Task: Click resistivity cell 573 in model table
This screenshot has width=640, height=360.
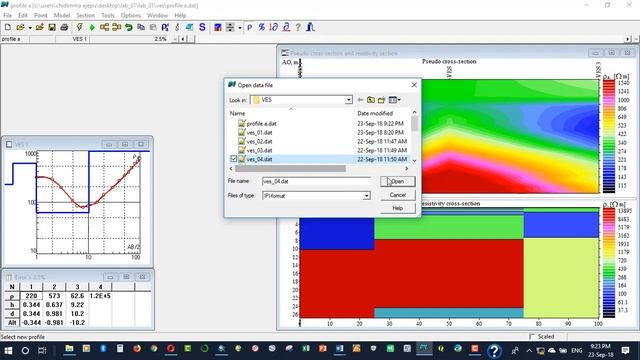Action: [x=54, y=296]
